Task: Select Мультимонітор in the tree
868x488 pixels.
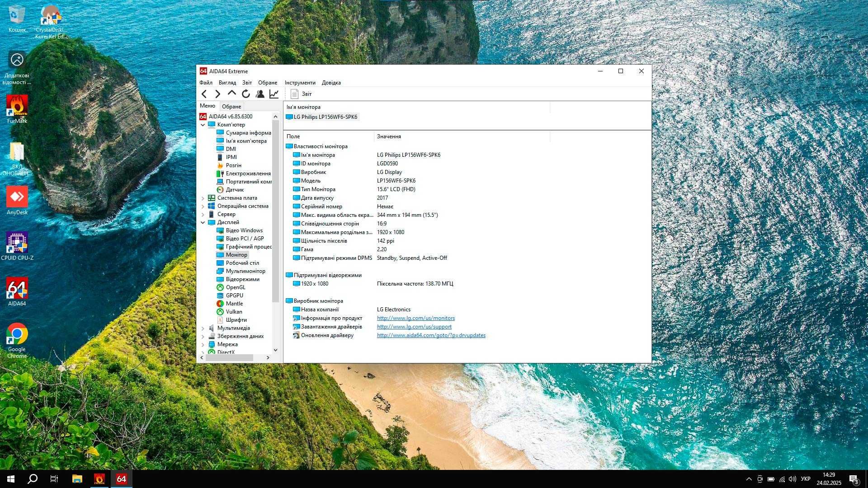Action: 241,271
